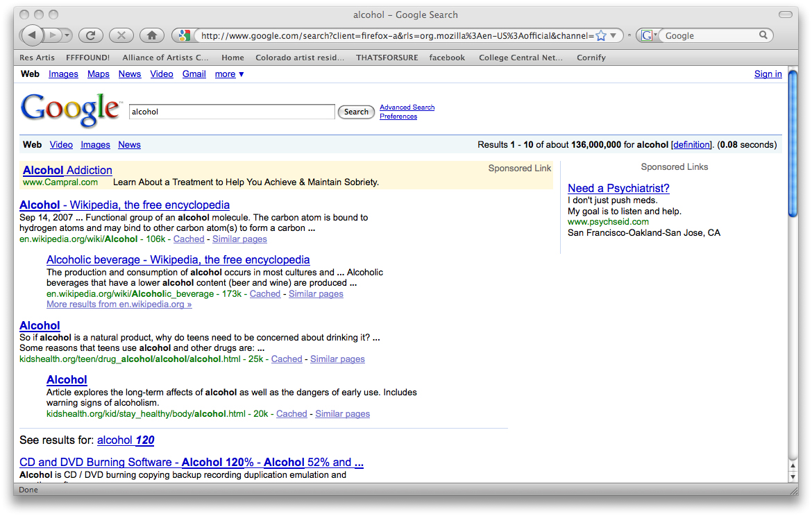
Task: Click the browser Back arrow button
Action: [x=32, y=35]
